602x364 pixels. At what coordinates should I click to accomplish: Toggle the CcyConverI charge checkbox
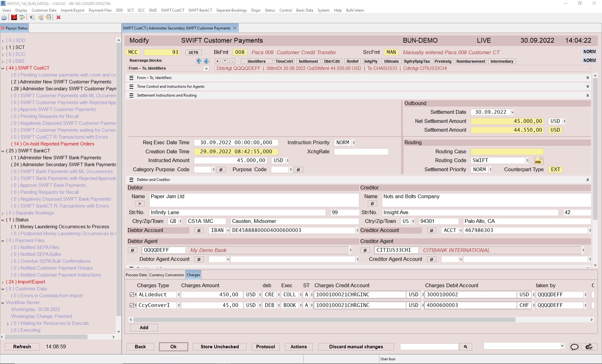[132, 305]
